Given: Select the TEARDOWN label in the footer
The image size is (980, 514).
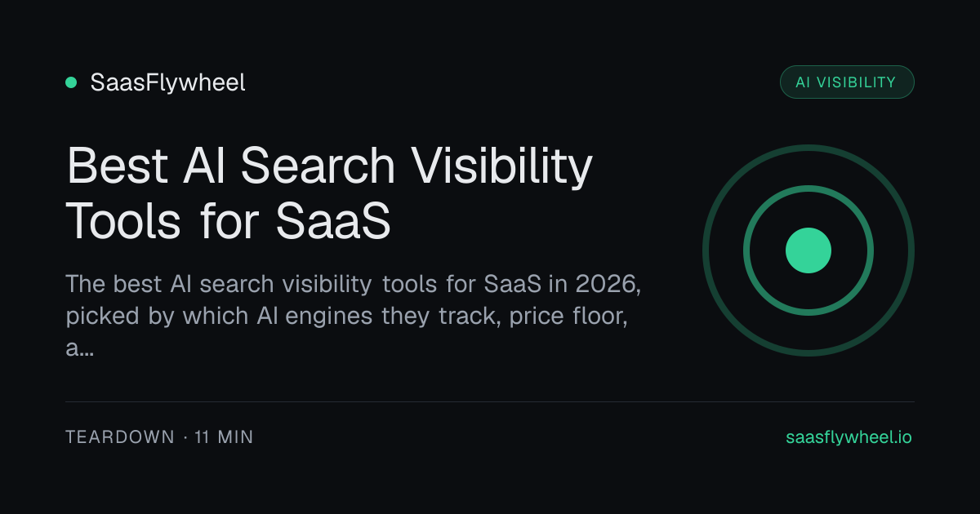Looking at the screenshot, I should click(x=120, y=437).
